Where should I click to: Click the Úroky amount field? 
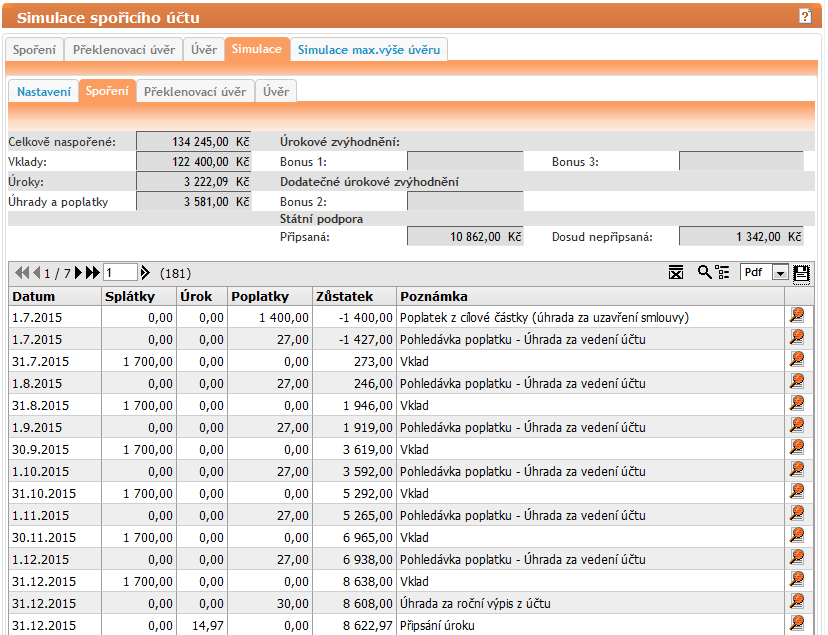(194, 182)
